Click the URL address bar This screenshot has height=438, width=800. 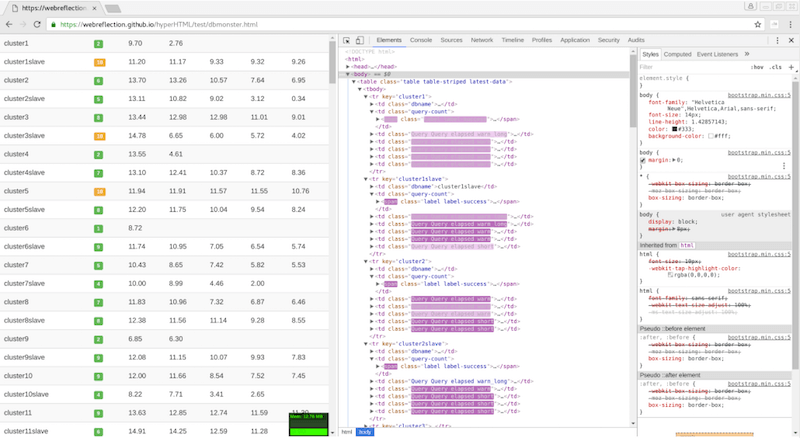click(398, 24)
